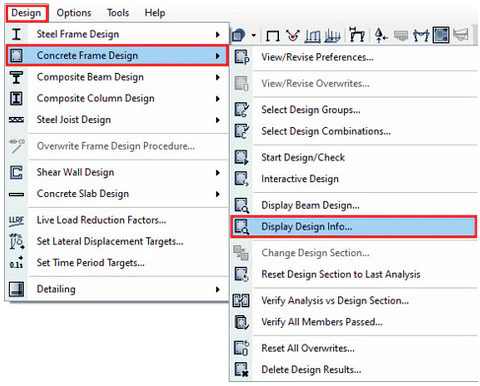Select Composite Column Design entry
This screenshot has height=386, width=480.
117,98
